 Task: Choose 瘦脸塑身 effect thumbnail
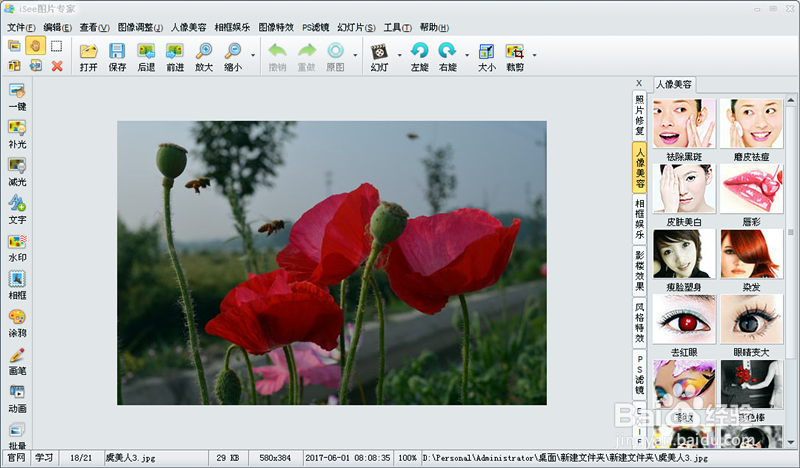click(x=684, y=254)
